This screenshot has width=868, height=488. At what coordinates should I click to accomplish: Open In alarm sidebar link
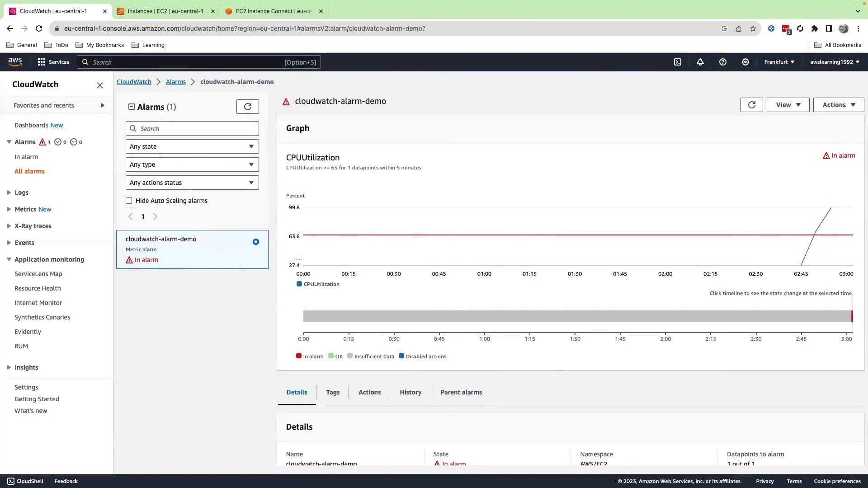(26, 157)
